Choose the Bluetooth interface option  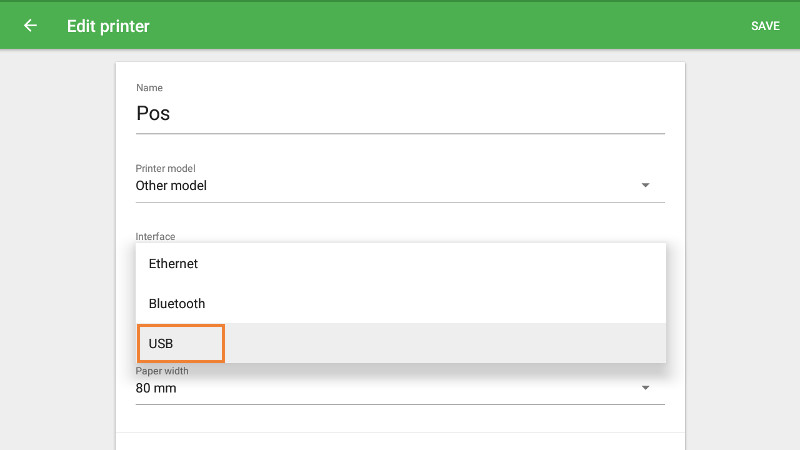click(x=177, y=303)
